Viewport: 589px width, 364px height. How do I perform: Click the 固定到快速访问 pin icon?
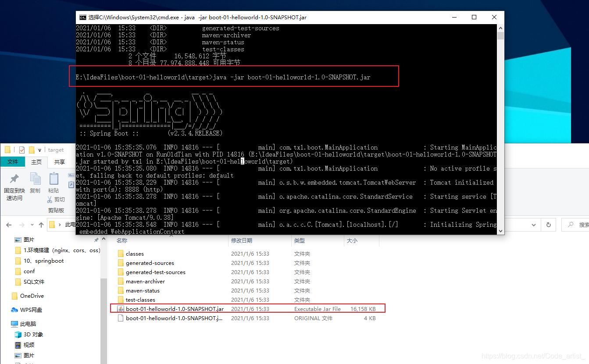click(x=14, y=179)
